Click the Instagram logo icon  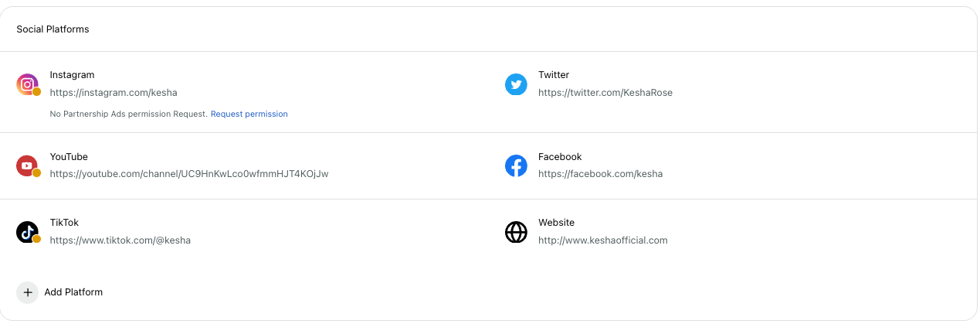click(28, 84)
